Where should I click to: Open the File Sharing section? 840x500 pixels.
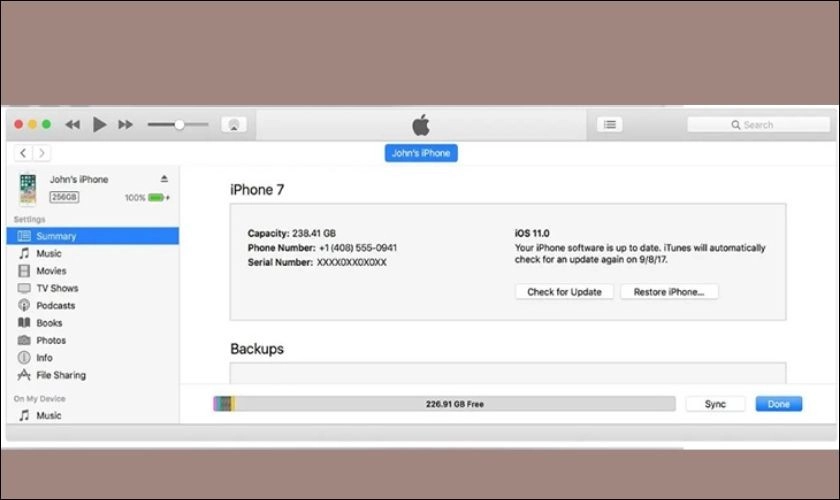point(93,375)
